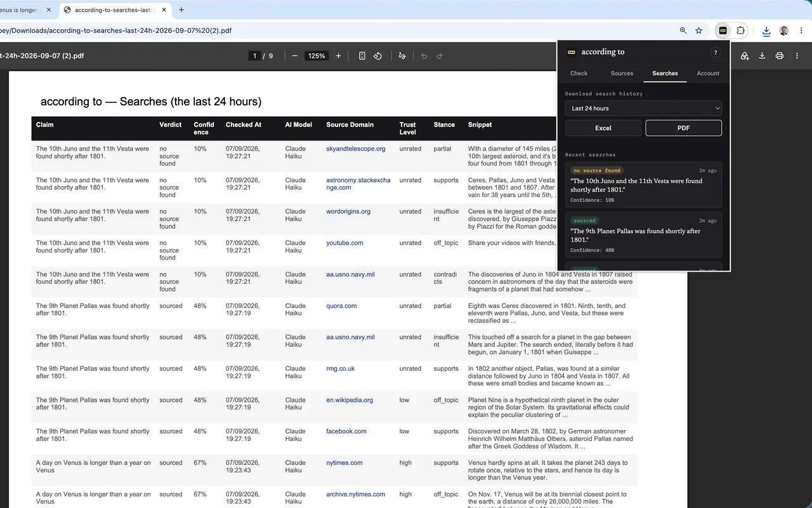Zoom out the PDF with minus button
This screenshot has height=508, width=812.
coord(295,56)
